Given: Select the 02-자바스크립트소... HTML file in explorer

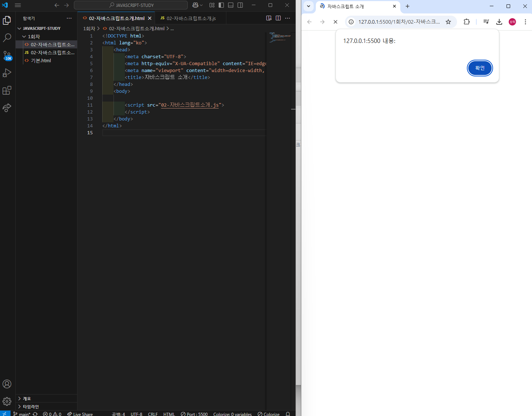Looking at the screenshot, I should coord(46,44).
